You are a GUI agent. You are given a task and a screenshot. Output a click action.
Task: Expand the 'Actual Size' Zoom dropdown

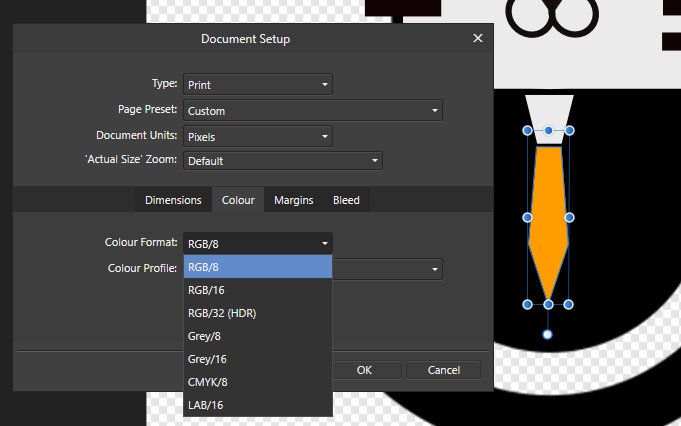283,161
